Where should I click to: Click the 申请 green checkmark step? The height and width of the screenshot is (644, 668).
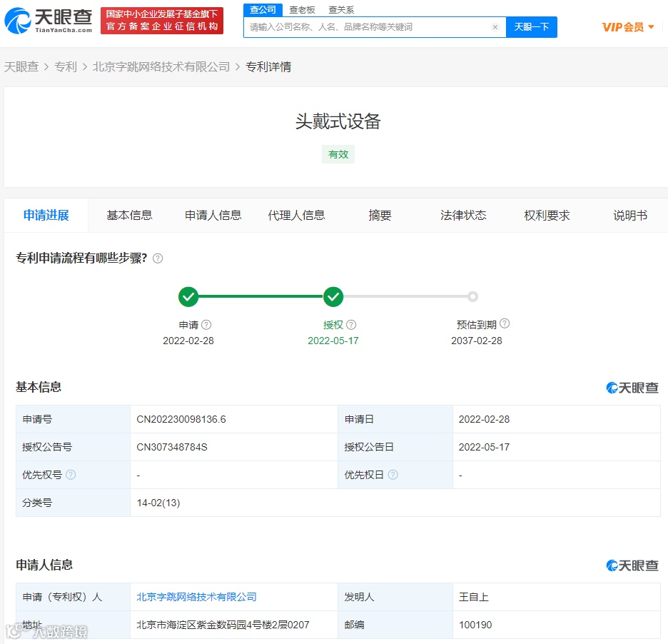tap(188, 296)
